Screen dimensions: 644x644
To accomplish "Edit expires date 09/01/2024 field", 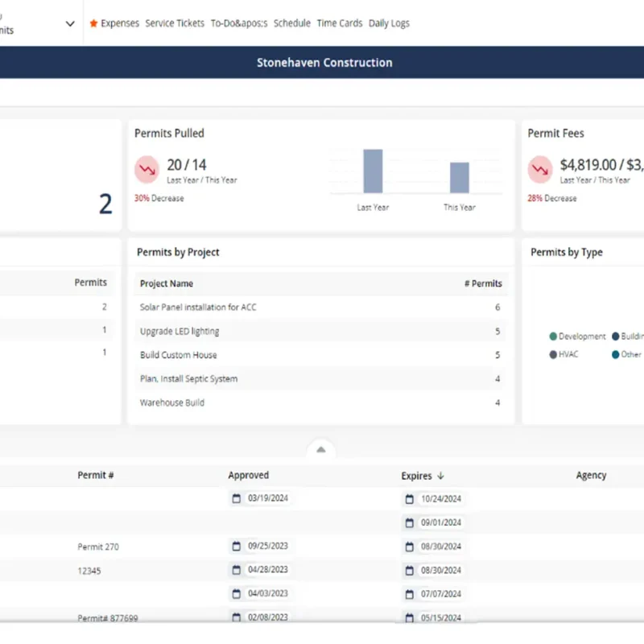I will point(440,522).
